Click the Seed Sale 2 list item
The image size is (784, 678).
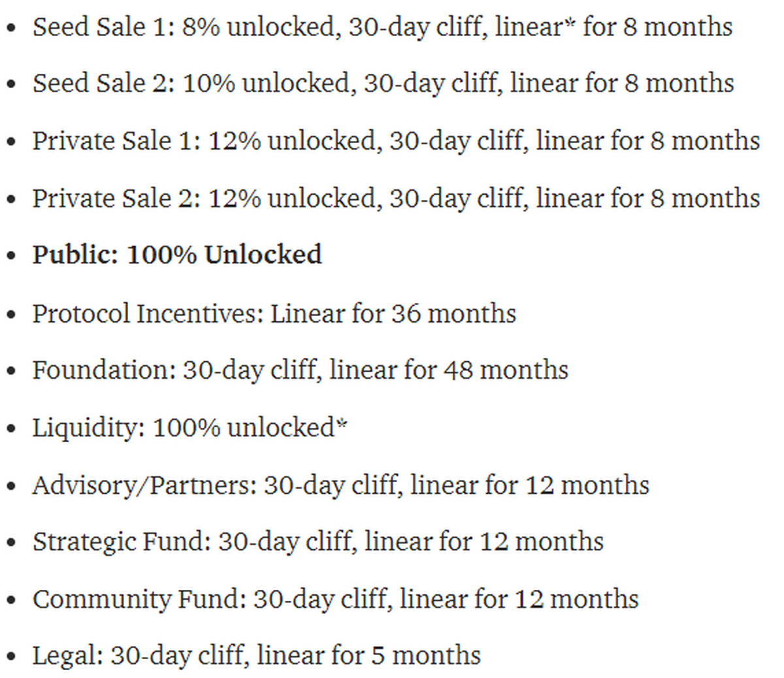click(x=383, y=84)
